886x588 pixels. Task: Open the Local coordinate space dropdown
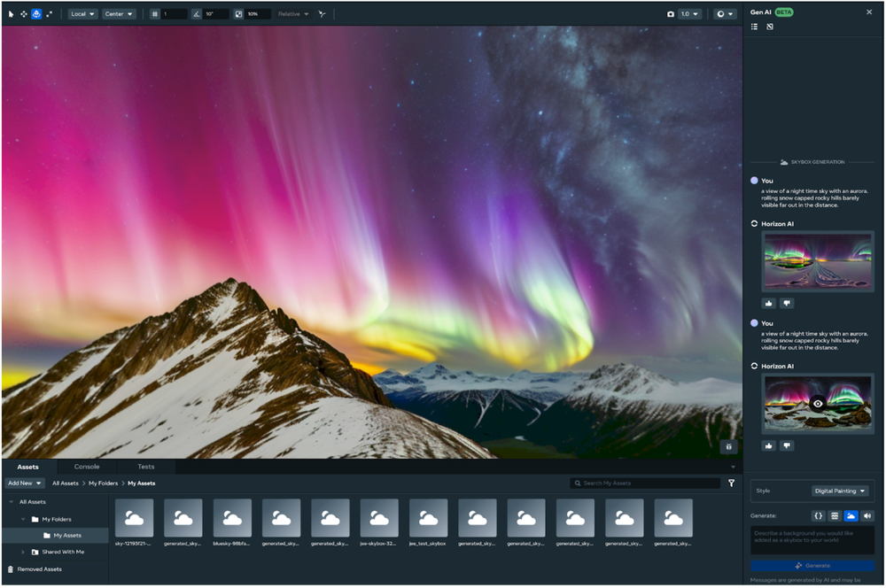tap(82, 13)
